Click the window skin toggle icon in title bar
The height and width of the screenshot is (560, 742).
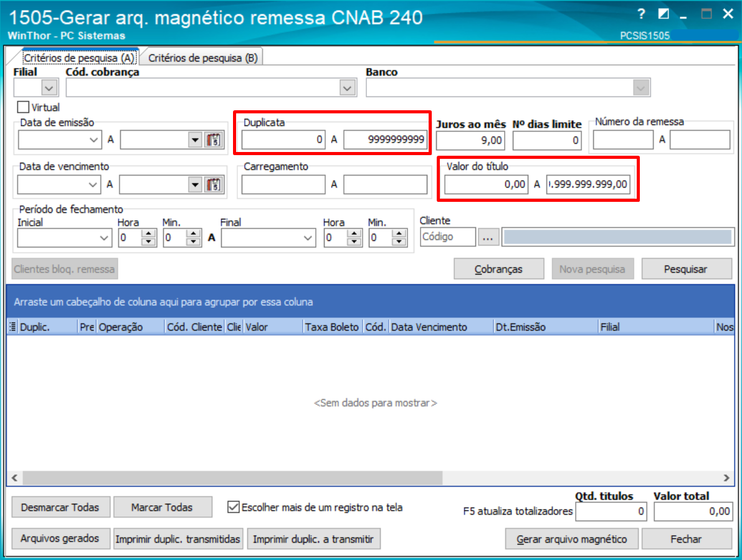click(x=664, y=14)
